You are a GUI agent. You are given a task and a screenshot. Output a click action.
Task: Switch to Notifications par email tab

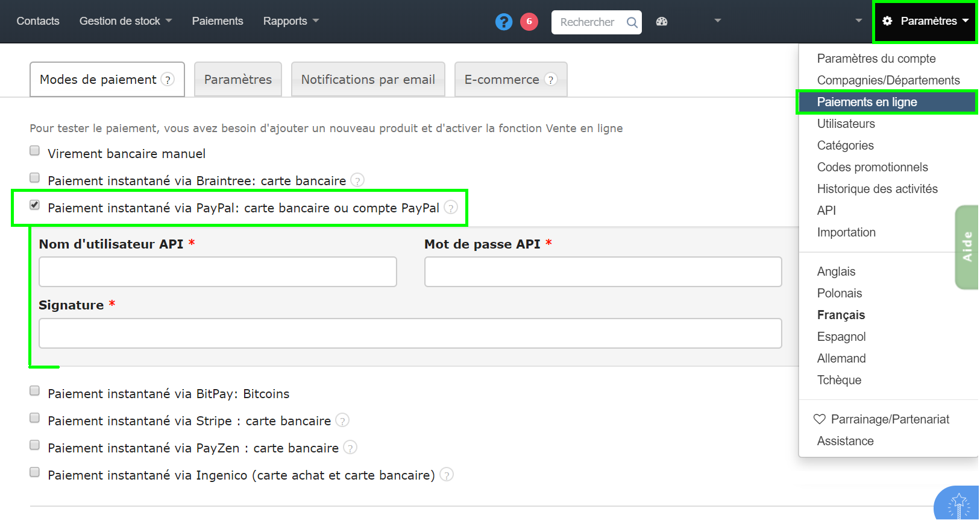(x=368, y=79)
